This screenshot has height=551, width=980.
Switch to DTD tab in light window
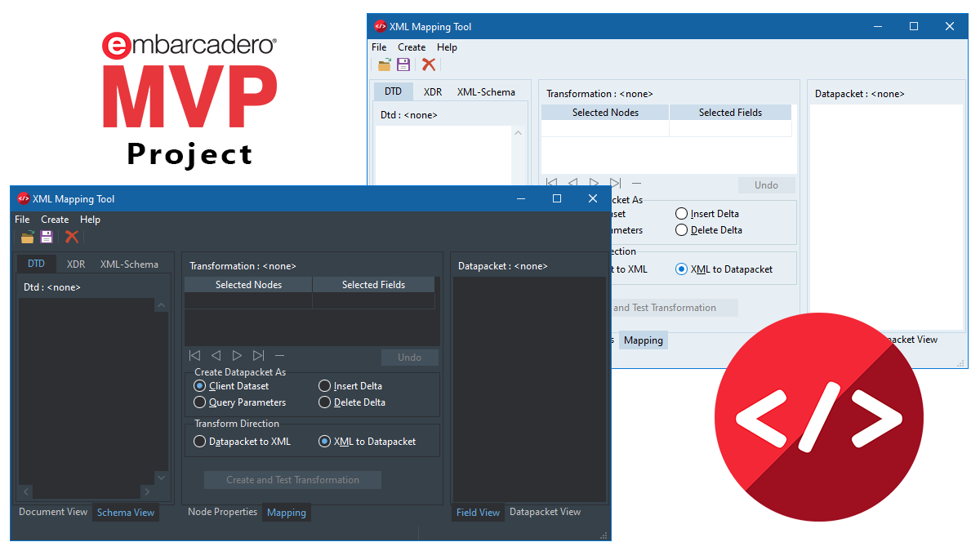click(393, 91)
